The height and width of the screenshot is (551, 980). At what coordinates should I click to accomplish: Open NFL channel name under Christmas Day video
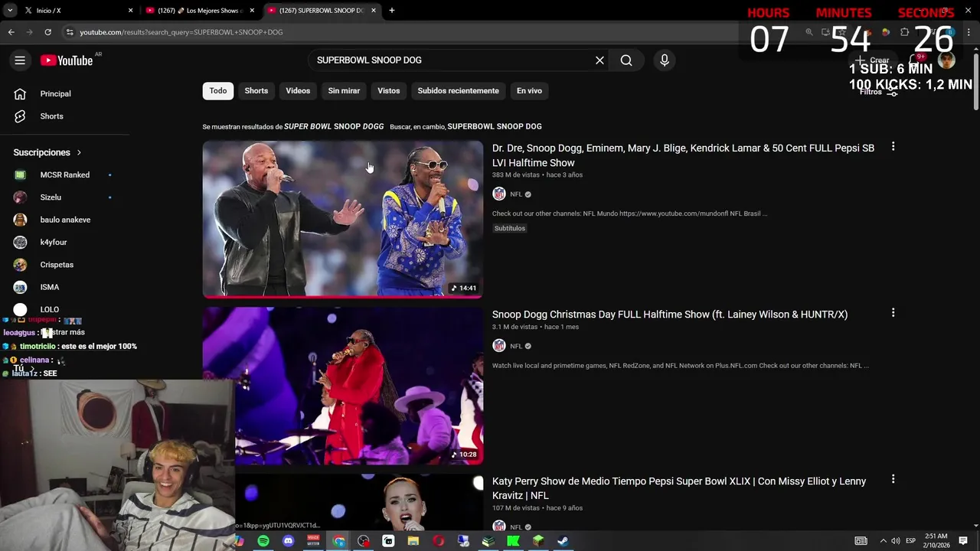click(516, 346)
